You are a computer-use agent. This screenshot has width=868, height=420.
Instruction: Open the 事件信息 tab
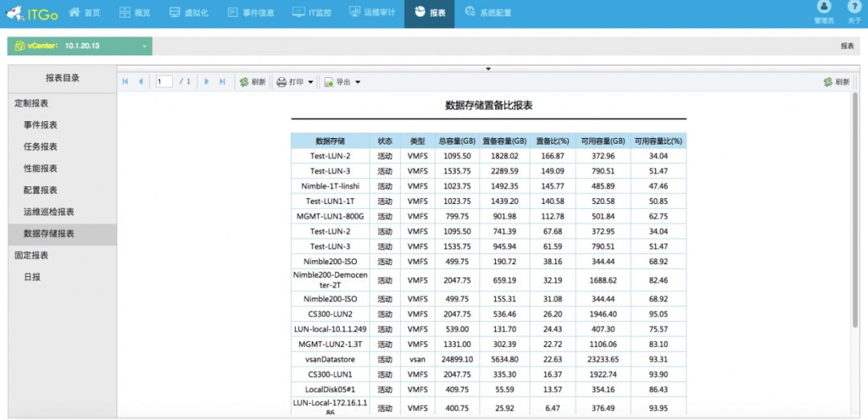pyautogui.click(x=251, y=13)
